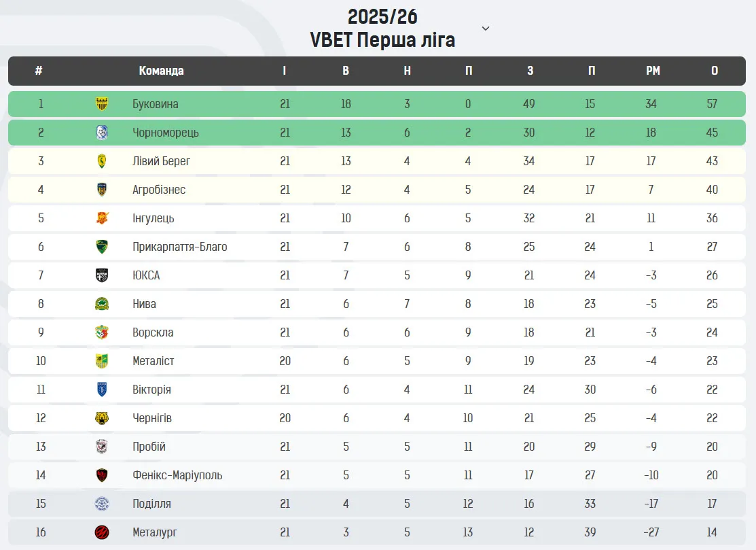The height and width of the screenshot is (550, 756).
Task: Click the Чорноморець club crest
Action: tap(102, 133)
